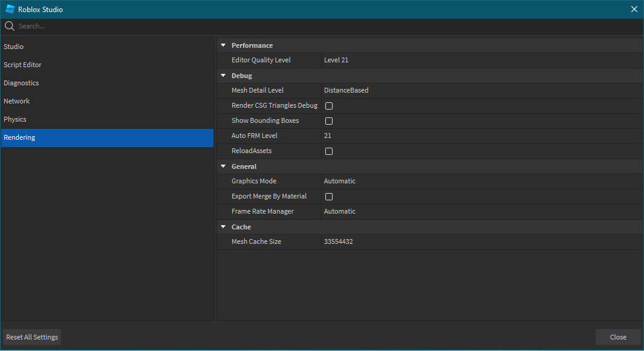Viewport: 644px width, 351px height.
Task: Click the Close button at bottom right
Action: 618,337
